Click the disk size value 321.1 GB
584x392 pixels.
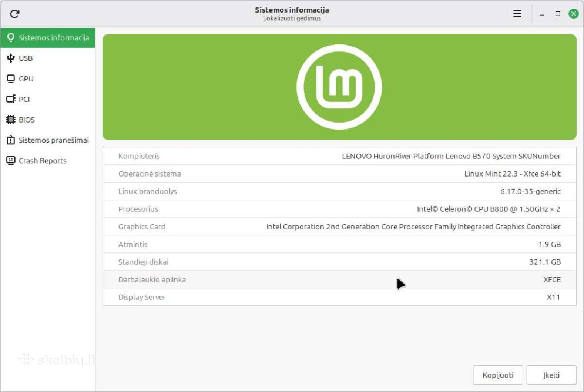545,262
